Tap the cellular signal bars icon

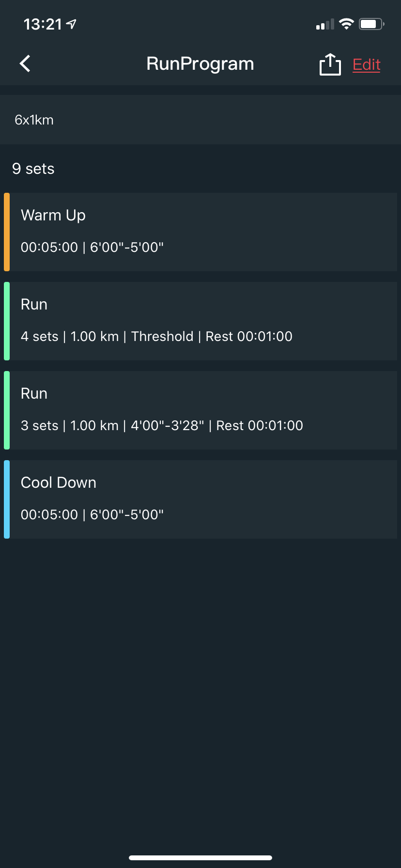click(x=325, y=24)
